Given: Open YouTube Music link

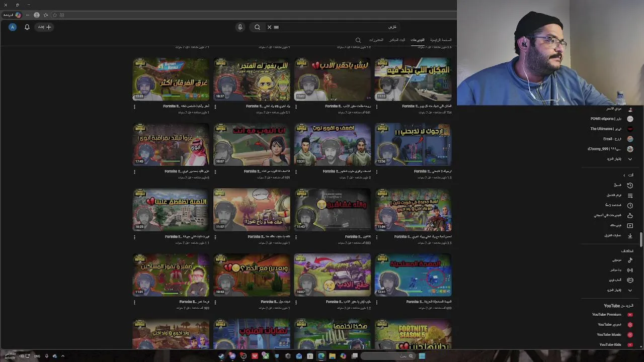Looking at the screenshot, I should point(611,335).
